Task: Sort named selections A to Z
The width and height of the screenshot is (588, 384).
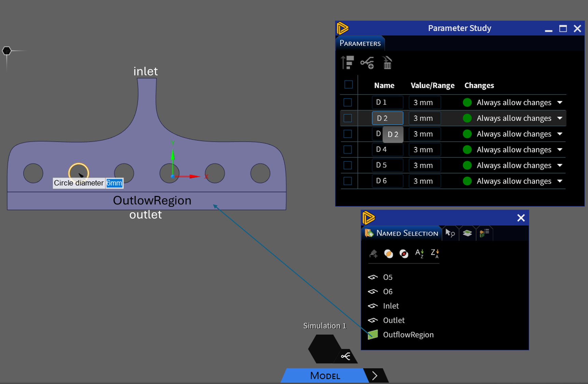Action: (x=419, y=253)
